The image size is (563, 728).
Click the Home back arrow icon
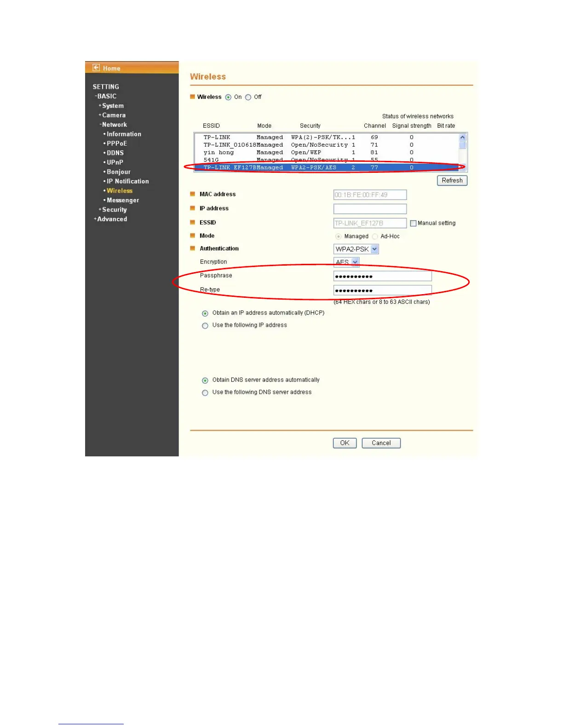(x=96, y=68)
